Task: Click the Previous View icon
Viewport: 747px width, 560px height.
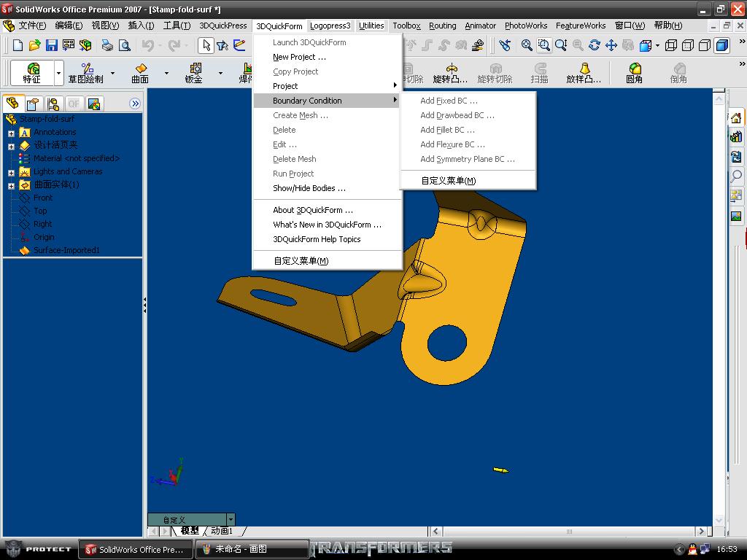Action: [x=505, y=45]
